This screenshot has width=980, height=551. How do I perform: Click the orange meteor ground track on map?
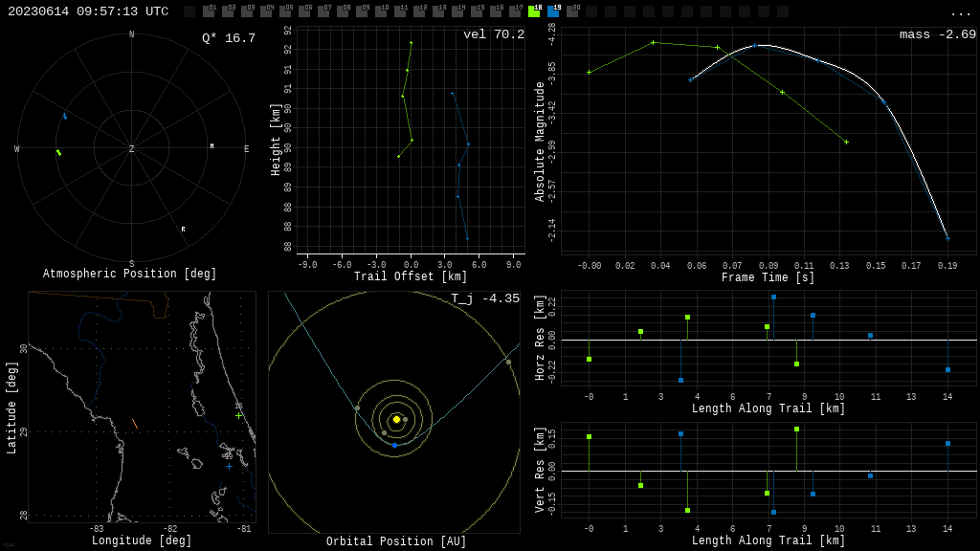tap(135, 424)
